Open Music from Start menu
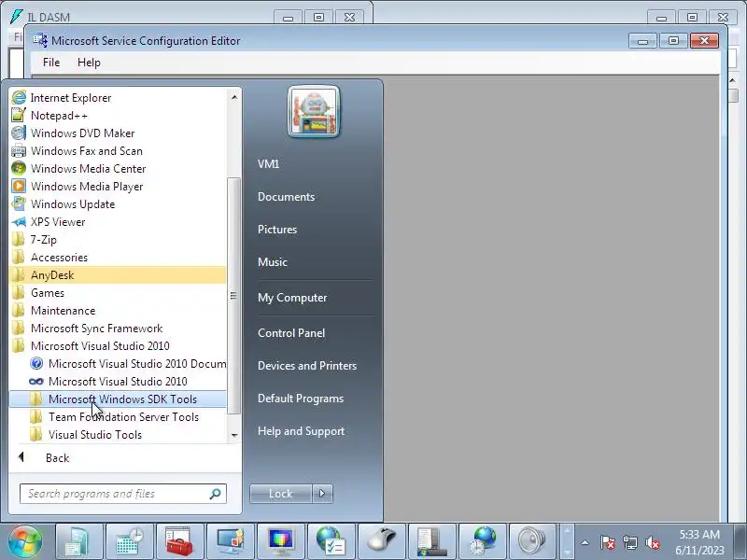The width and height of the screenshot is (747, 560). 273,262
